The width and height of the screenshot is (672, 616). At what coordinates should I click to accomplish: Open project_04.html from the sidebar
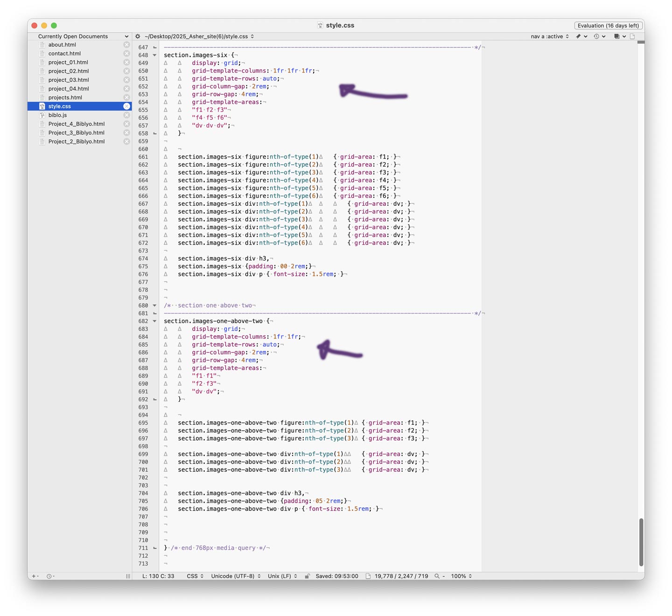tap(69, 89)
